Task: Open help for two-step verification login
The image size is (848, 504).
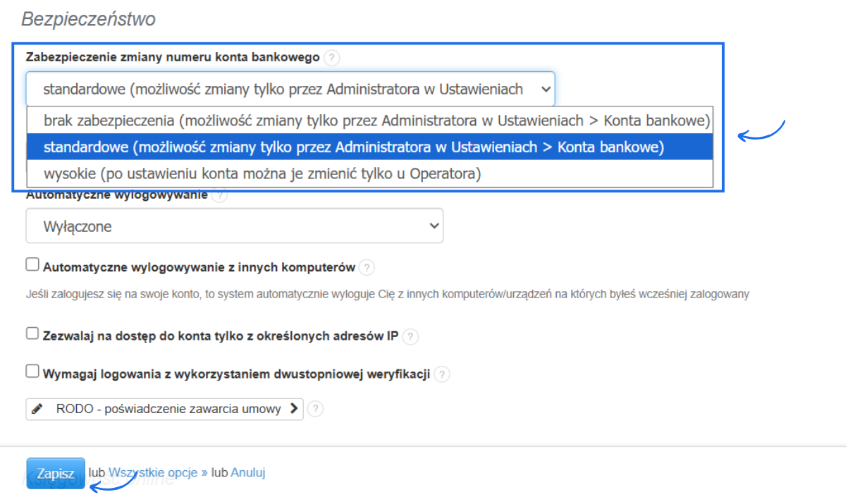Action: pos(442,374)
